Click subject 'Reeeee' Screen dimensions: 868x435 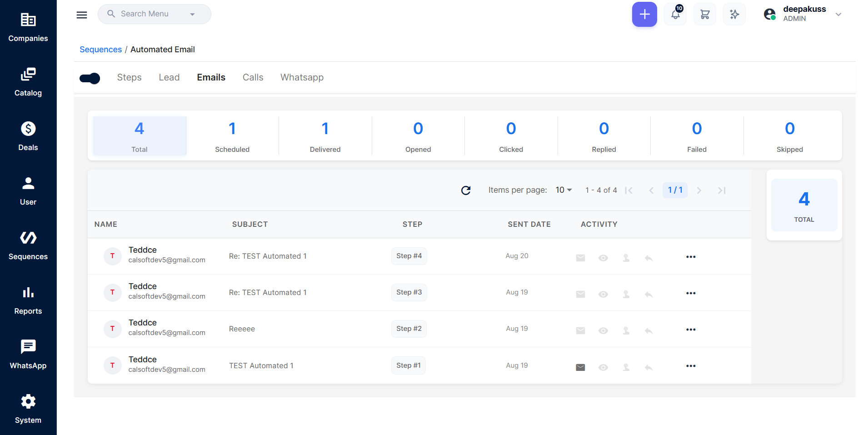click(x=242, y=329)
